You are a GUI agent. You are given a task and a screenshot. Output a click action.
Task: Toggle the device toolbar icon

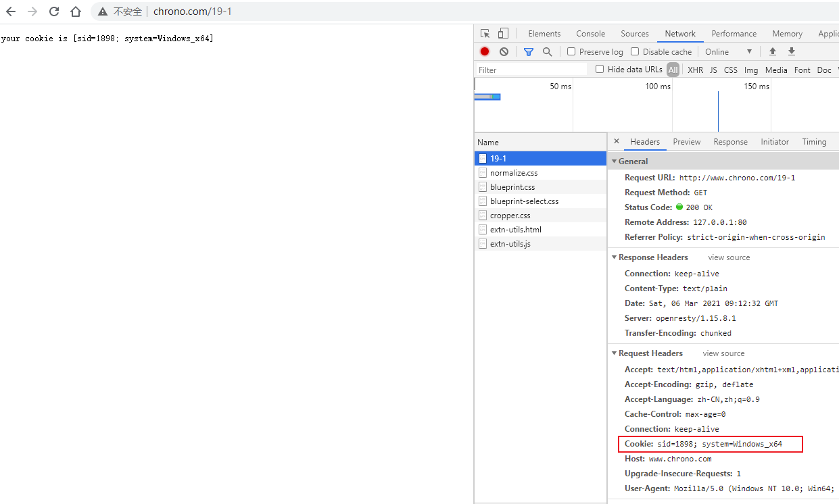coord(503,34)
